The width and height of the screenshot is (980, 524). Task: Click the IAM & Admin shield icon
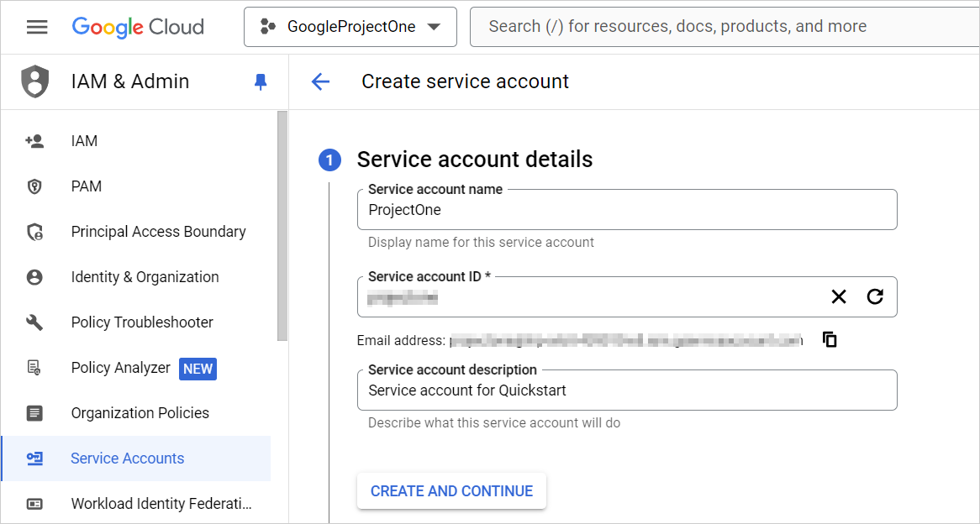pos(35,81)
